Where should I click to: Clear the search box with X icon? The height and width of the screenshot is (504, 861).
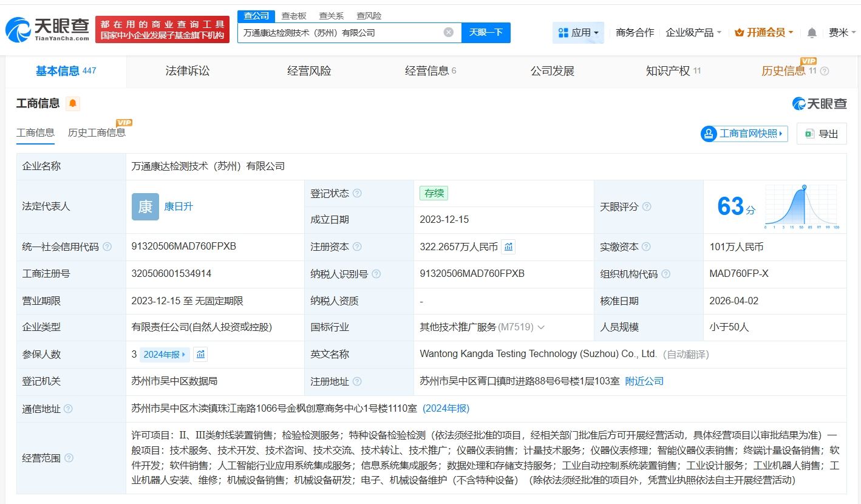point(449,32)
